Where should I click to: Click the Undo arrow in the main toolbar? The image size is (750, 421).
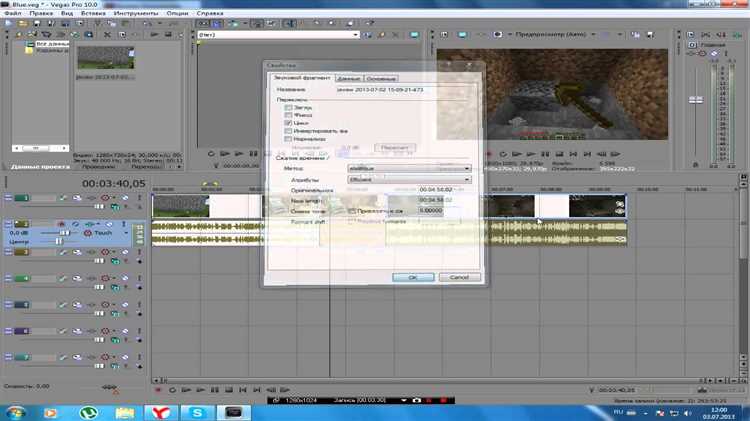click(x=147, y=23)
